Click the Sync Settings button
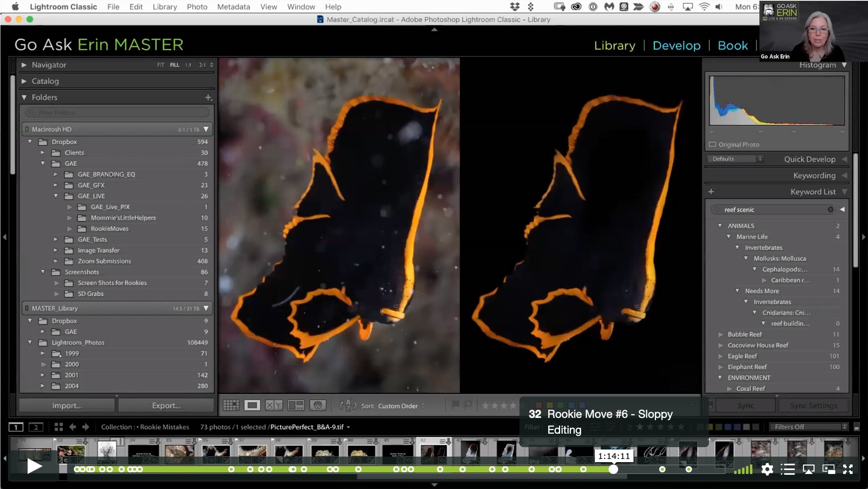Viewport: 868px width, 489px height. pyautogui.click(x=814, y=406)
